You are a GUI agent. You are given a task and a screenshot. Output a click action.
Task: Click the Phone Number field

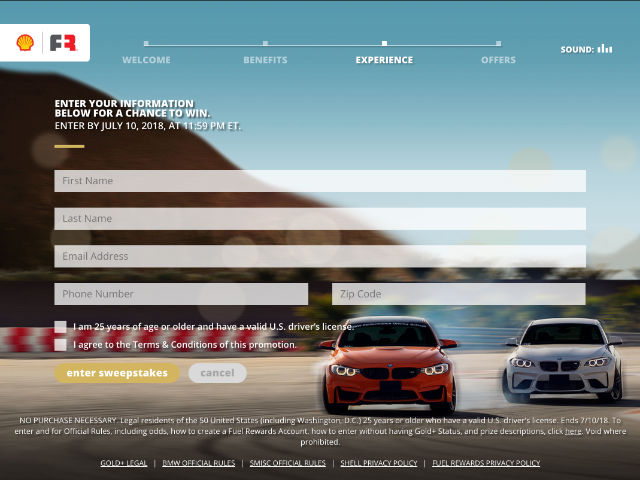click(181, 294)
